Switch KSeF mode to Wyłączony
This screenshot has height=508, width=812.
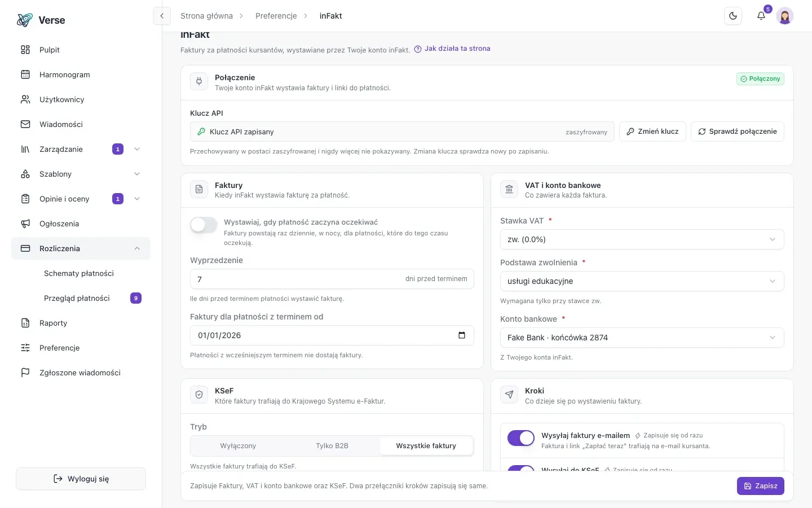click(238, 446)
